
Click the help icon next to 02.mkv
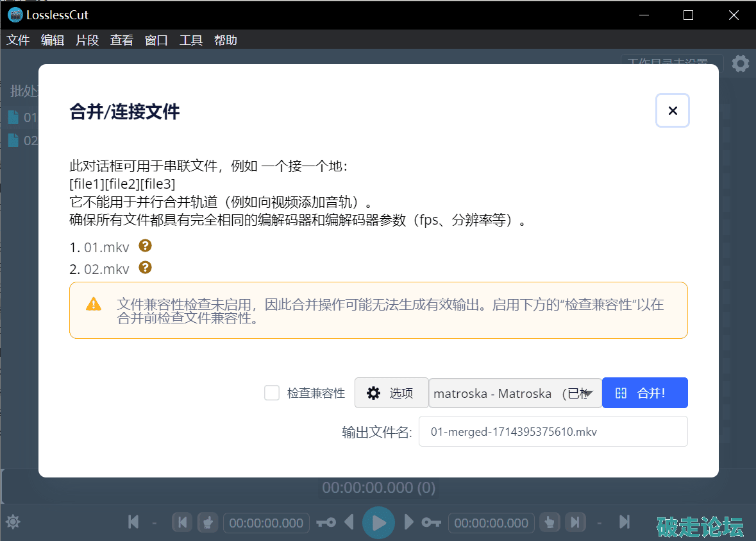(x=146, y=268)
